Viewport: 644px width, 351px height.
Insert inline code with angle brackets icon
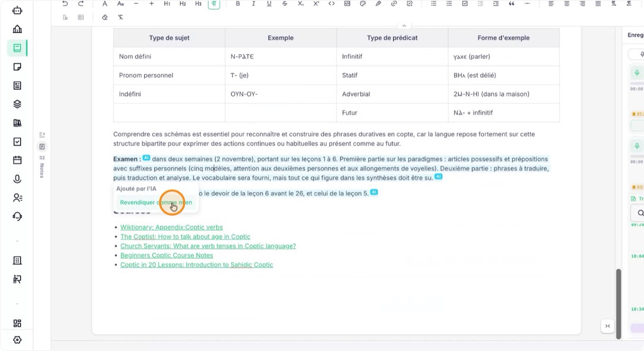(x=332, y=4)
